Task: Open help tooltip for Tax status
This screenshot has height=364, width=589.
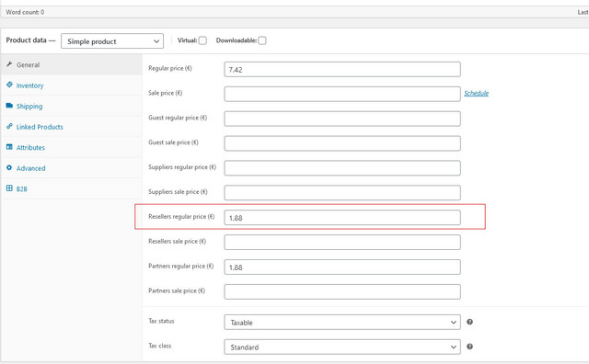Action: pos(469,322)
